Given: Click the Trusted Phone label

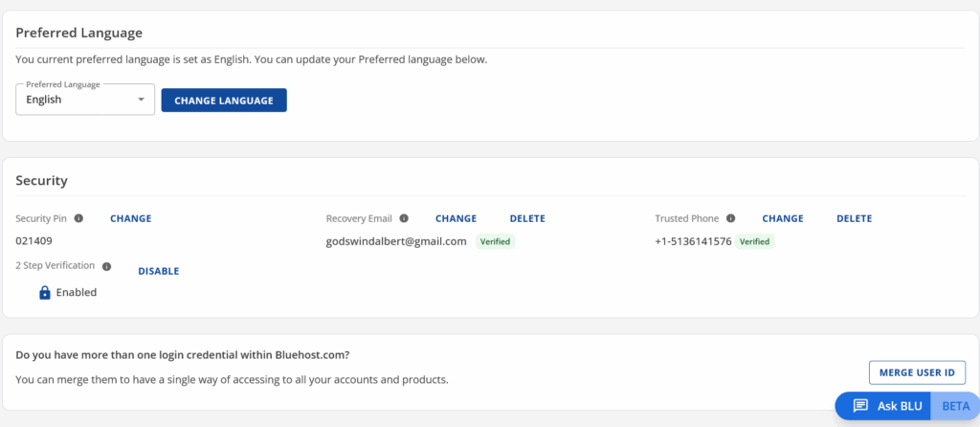Looking at the screenshot, I should point(687,218).
